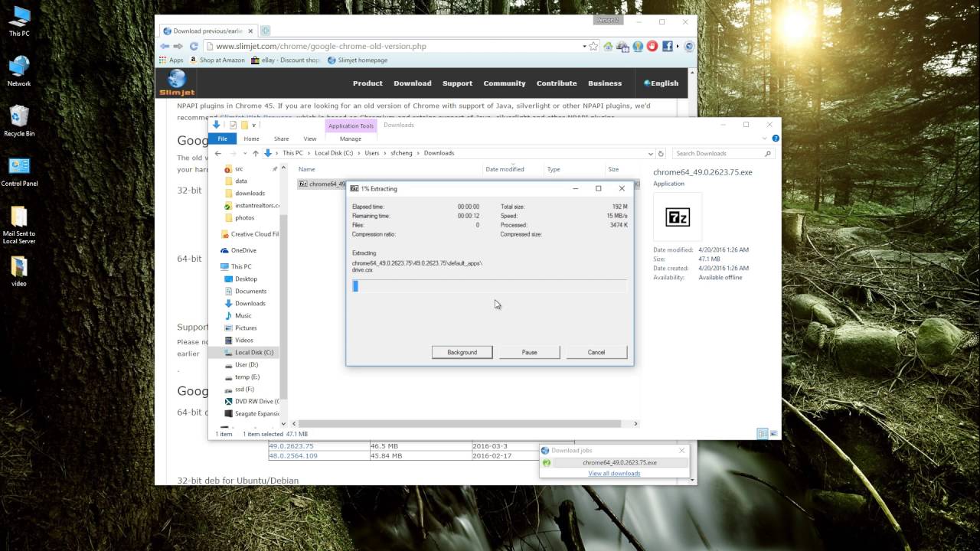
Task: Click the browser back arrow
Action: [165, 46]
